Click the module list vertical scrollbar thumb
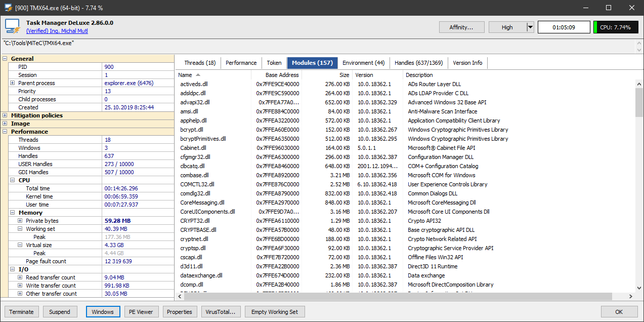The height and width of the screenshot is (322, 644). click(639, 102)
